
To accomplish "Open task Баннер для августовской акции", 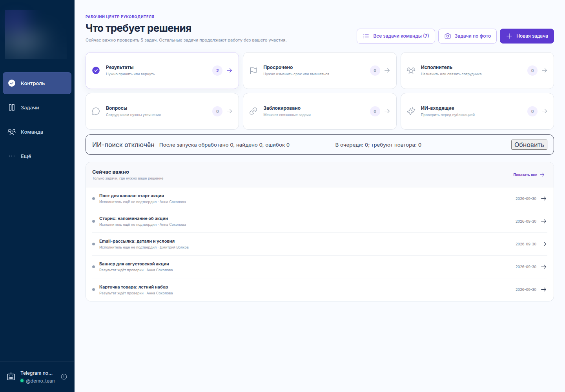I will point(320,267).
